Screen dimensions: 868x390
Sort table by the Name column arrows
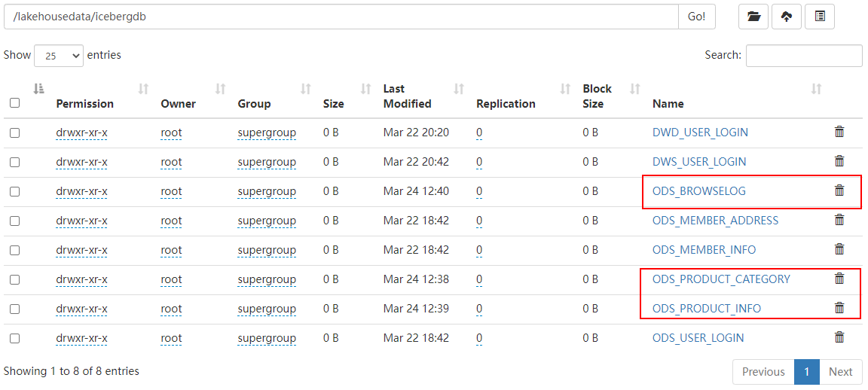click(x=816, y=90)
